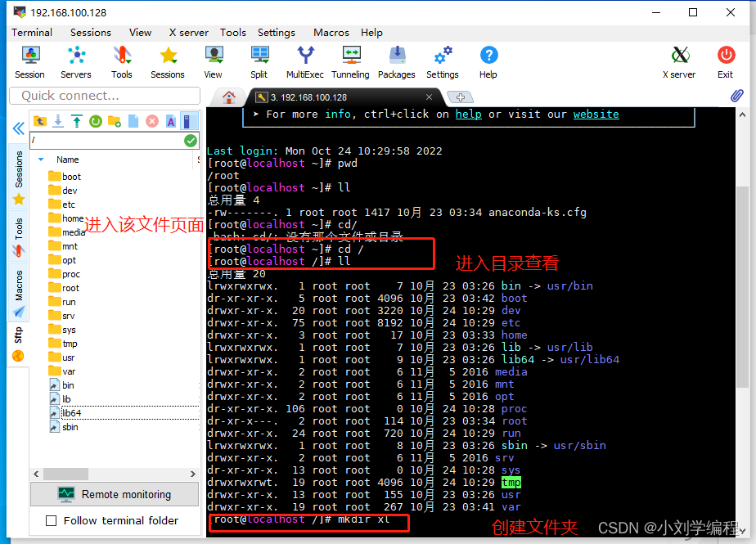Collapse sidebar with double-arrow icon
Screen dimensions: 756x544
tap(18, 128)
